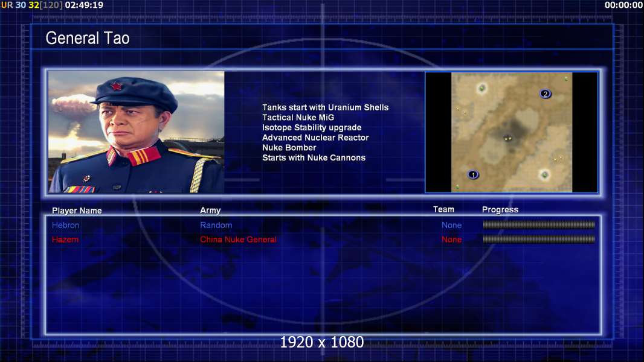This screenshot has height=362, width=644.
Task: Click 'Nuke Bomber' text
Action: point(289,148)
